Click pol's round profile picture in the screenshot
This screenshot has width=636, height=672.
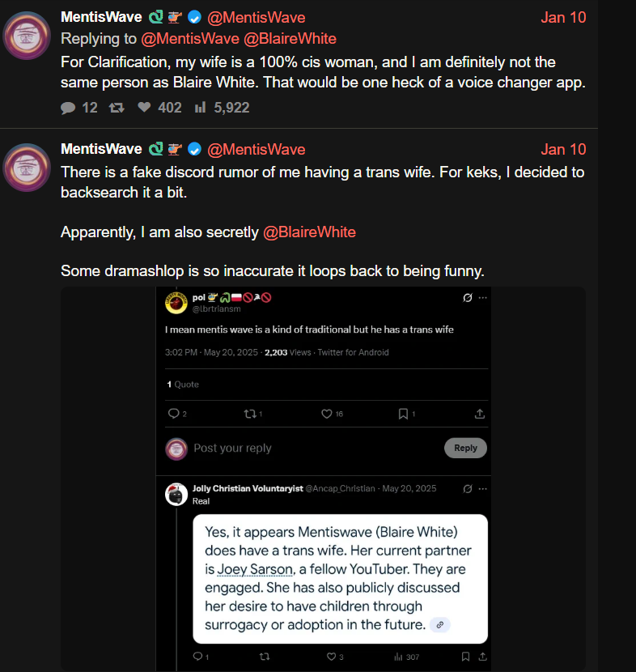176,302
